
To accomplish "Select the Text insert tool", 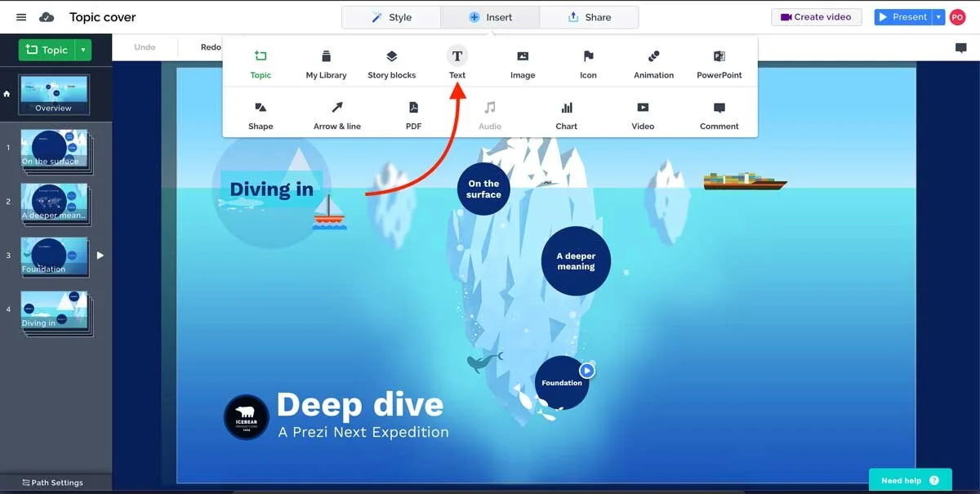I will (457, 61).
